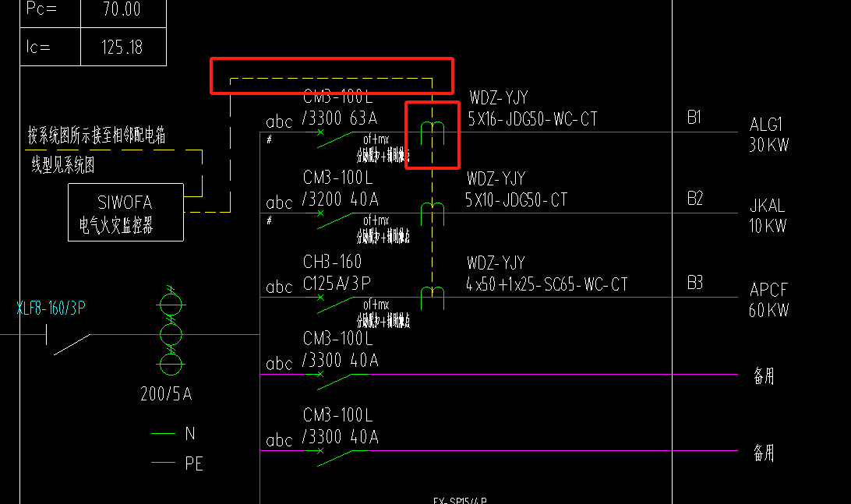Select the /3200 40A breaker rating text

click(341, 199)
